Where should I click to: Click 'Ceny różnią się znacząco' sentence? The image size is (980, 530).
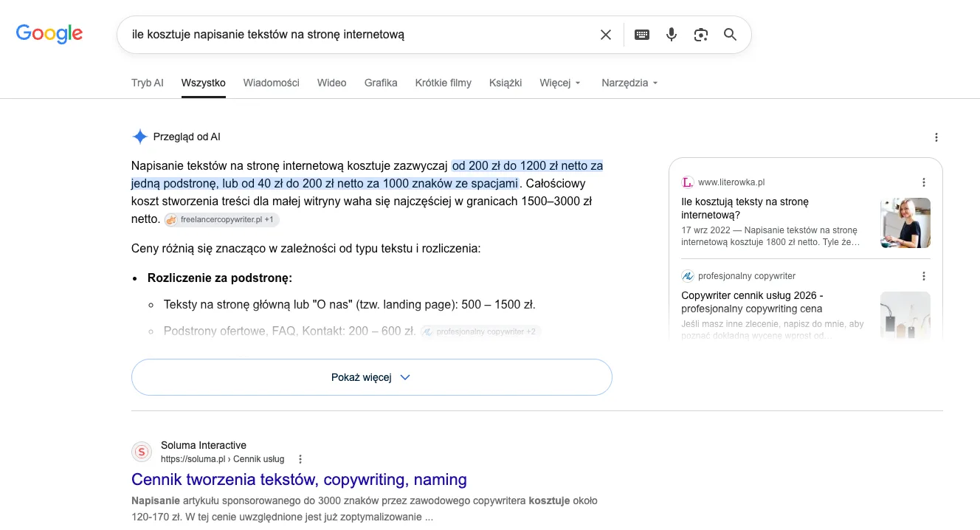pos(306,249)
